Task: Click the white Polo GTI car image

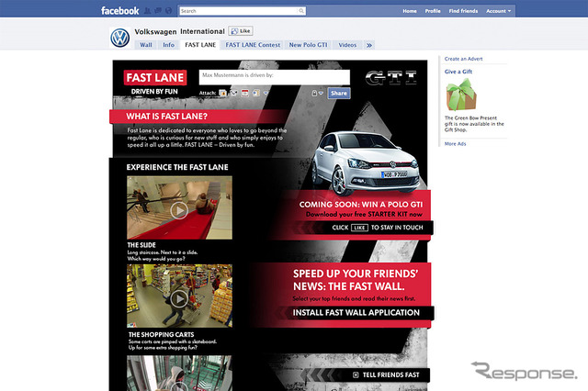Action: click(x=367, y=163)
